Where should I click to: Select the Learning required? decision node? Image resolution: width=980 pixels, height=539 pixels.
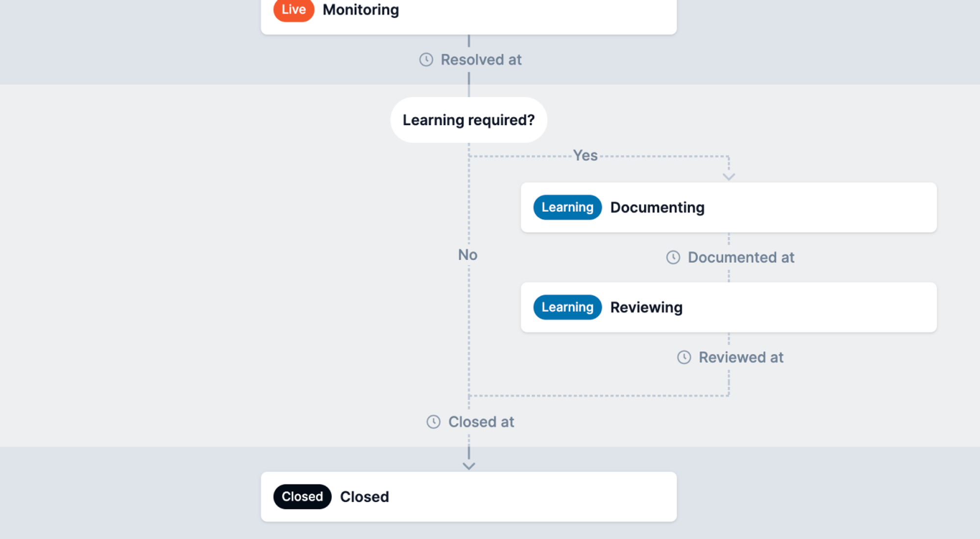coord(468,120)
